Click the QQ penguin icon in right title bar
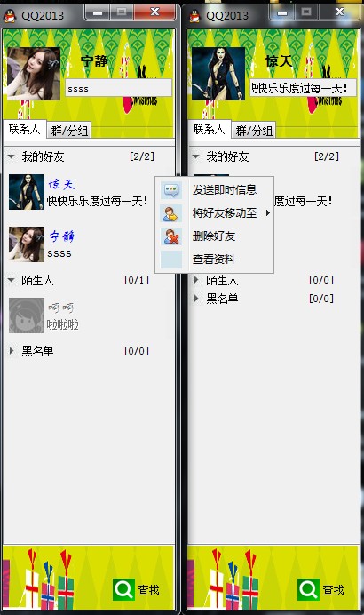The image size is (364, 615). point(194,16)
